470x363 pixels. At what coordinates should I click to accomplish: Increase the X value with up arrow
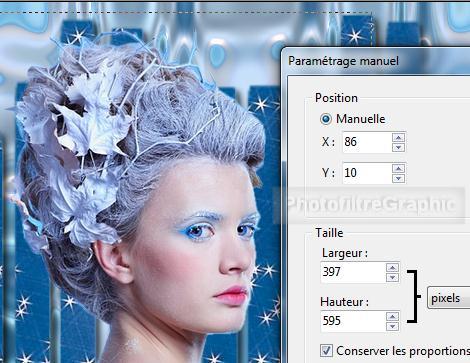(x=399, y=137)
